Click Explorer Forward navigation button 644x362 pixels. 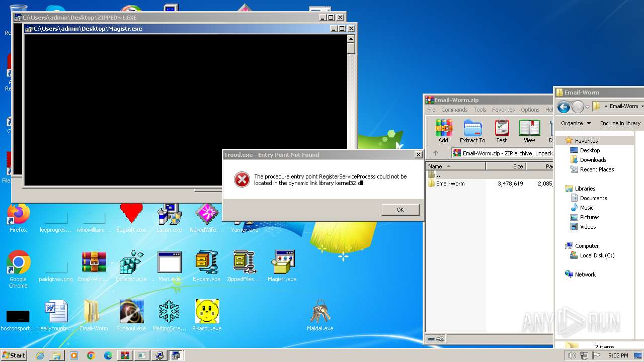tap(578, 107)
